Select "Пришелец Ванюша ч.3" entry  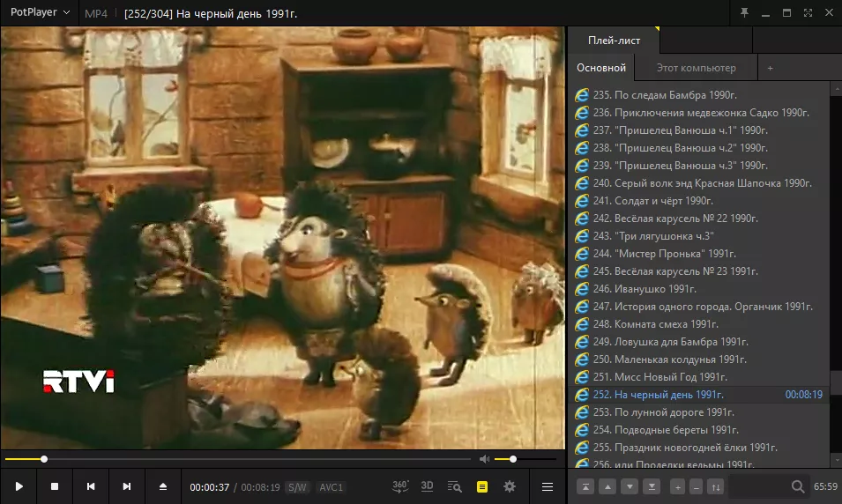pyautogui.click(x=699, y=166)
